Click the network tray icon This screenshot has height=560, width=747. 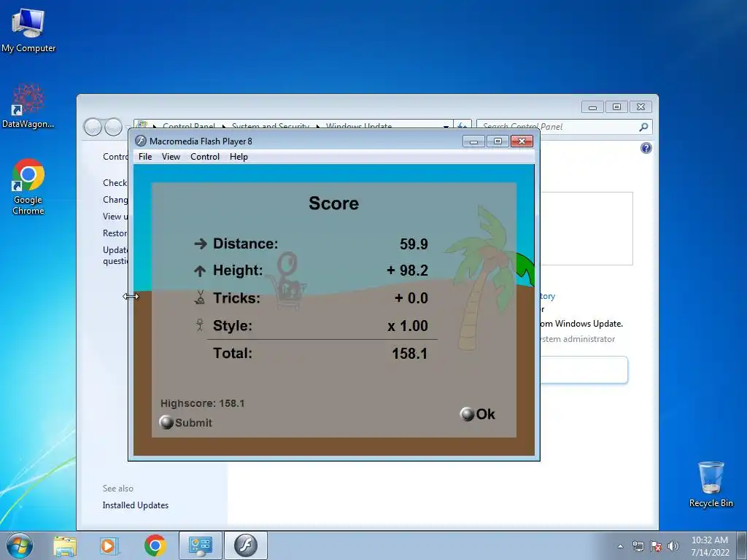coord(638,547)
